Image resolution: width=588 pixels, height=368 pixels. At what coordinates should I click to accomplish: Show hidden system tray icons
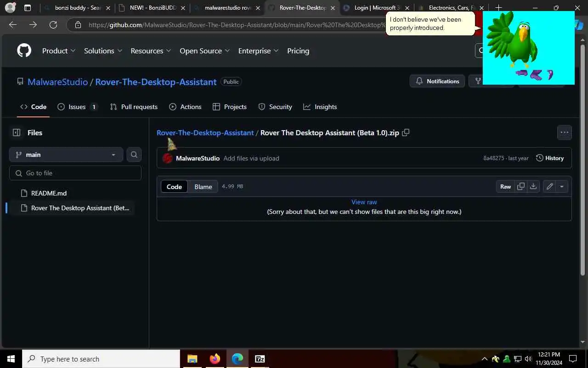tap(484, 359)
